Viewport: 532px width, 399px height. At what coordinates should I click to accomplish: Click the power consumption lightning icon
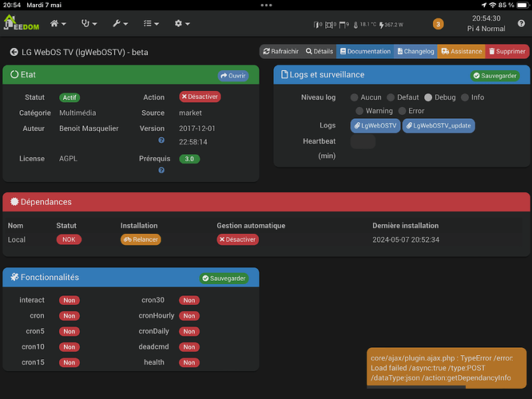(x=381, y=25)
